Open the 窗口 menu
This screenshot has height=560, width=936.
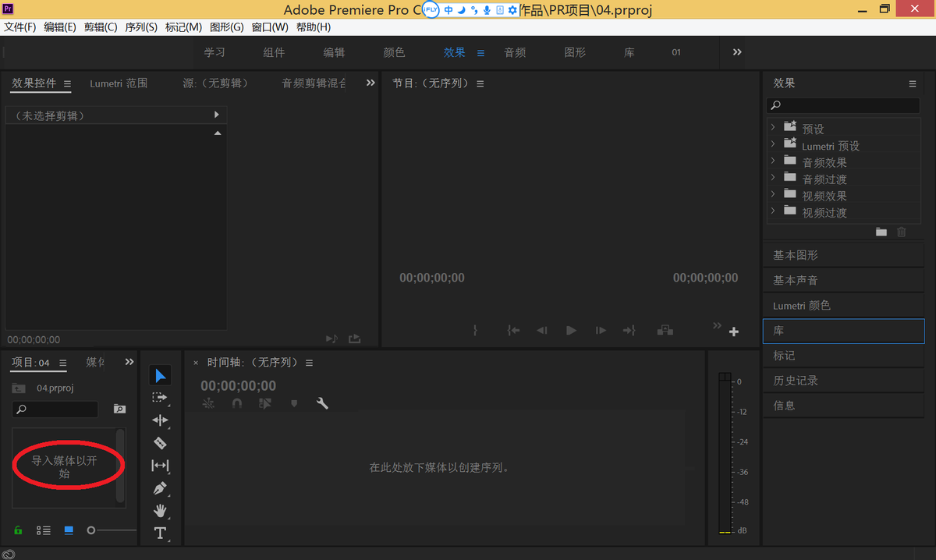[270, 27]
